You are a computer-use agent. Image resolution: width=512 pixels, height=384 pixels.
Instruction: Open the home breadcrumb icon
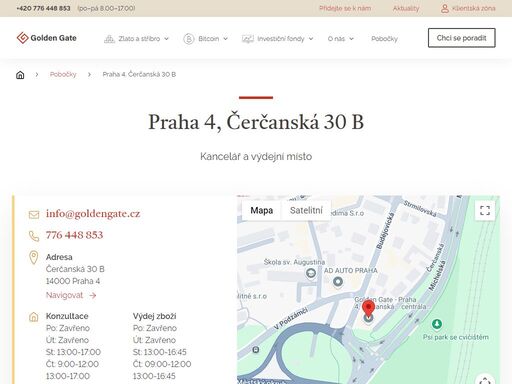point(20,75)
